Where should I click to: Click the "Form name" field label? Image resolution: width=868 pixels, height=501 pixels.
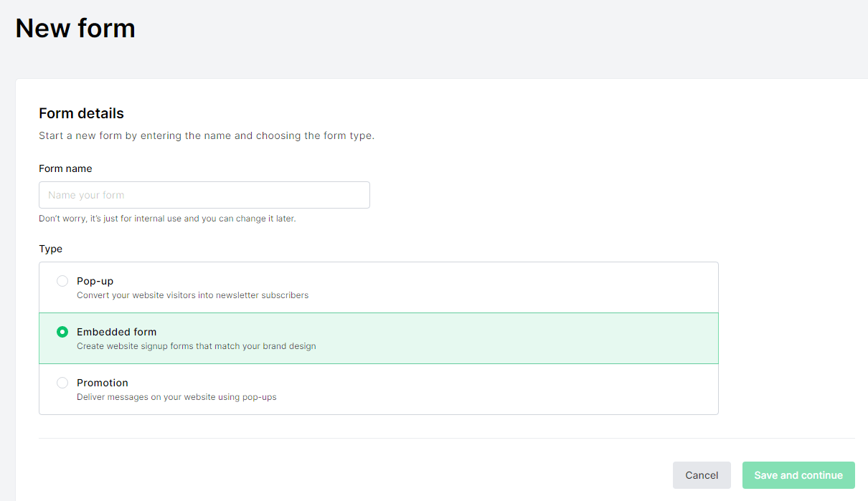(65, 168)
